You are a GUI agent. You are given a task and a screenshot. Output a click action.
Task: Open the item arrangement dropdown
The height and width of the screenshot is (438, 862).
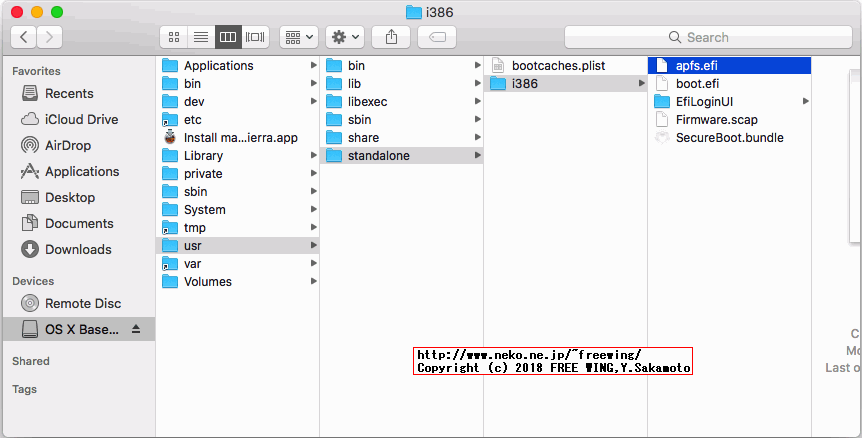coord(299,37)
